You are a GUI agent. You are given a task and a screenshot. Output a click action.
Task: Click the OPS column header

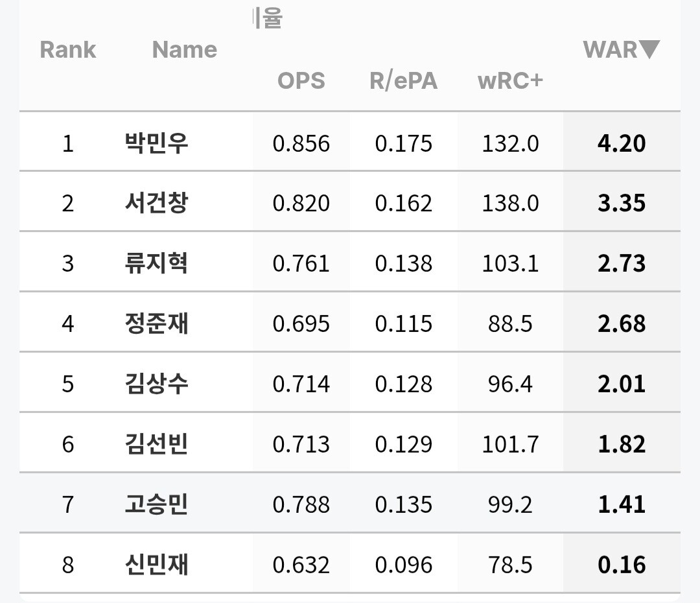tap(301, 81)
